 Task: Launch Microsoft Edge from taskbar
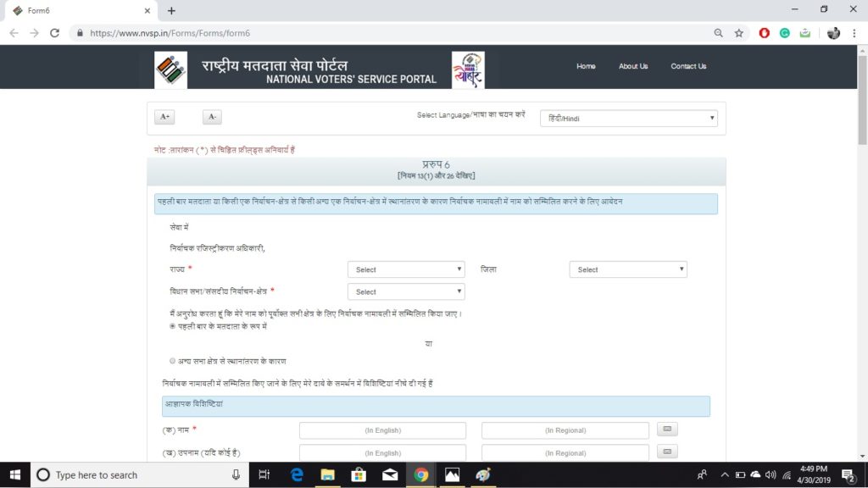pos(297,474)
